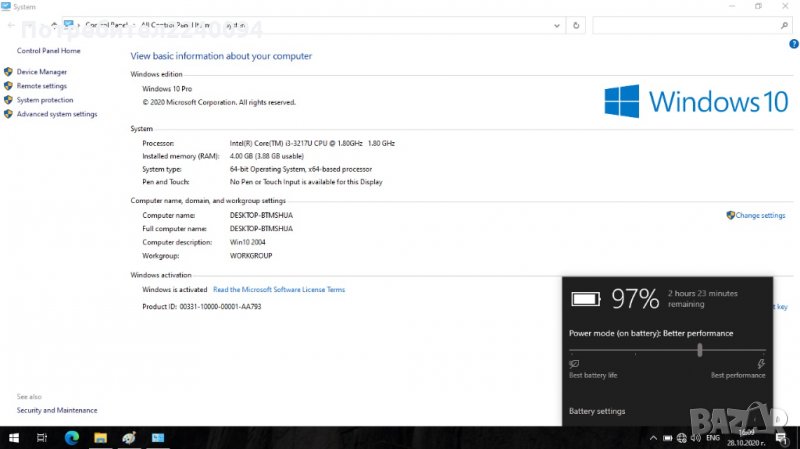Open the Windows Start menu
800x449 pixels.
click(x=14, y=438)
